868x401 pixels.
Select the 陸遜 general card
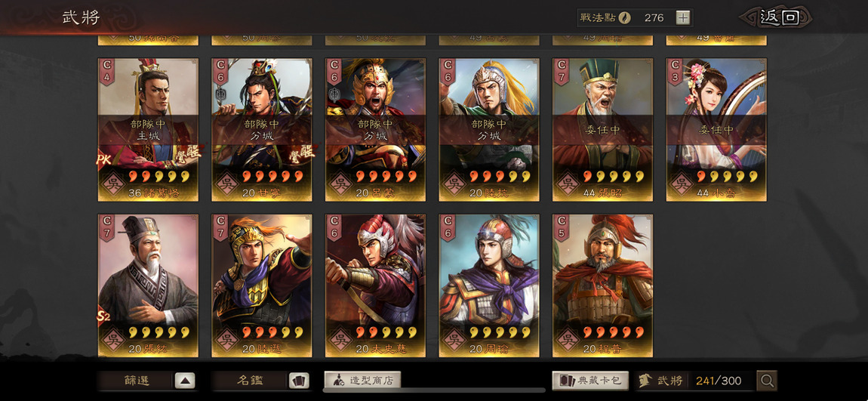tap(262, 285)
